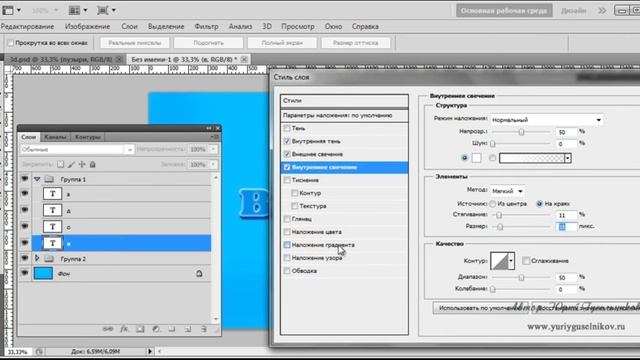
Task: Open the Фильтр menu
Action: [x=206, y=27]
